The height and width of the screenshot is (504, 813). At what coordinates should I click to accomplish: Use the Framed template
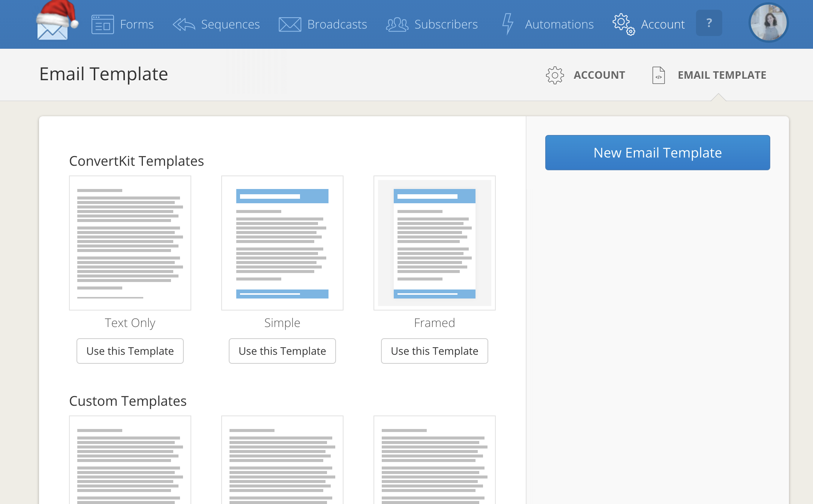[434, 351]
